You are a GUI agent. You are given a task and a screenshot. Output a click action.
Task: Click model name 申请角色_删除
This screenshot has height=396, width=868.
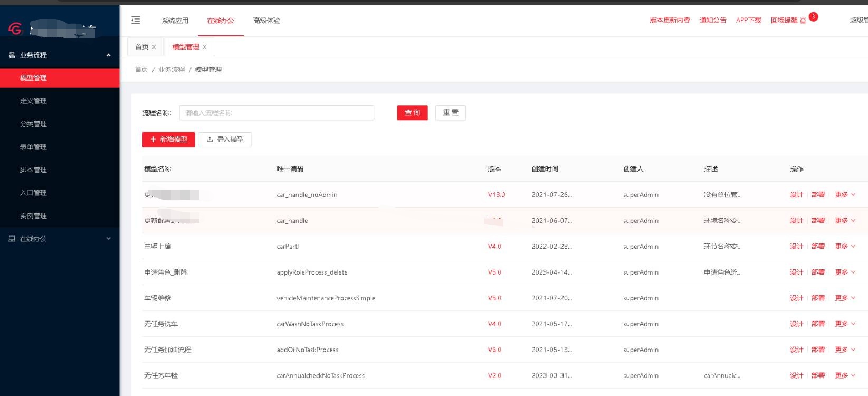tap(166, 272)
